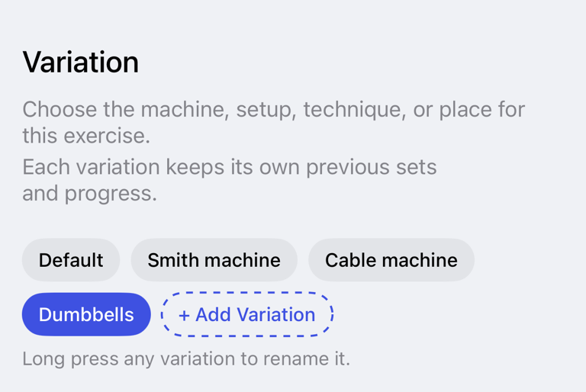586x392 pixels.
Task: Choose the Smith machine variation
Action: tap(214, 260)
